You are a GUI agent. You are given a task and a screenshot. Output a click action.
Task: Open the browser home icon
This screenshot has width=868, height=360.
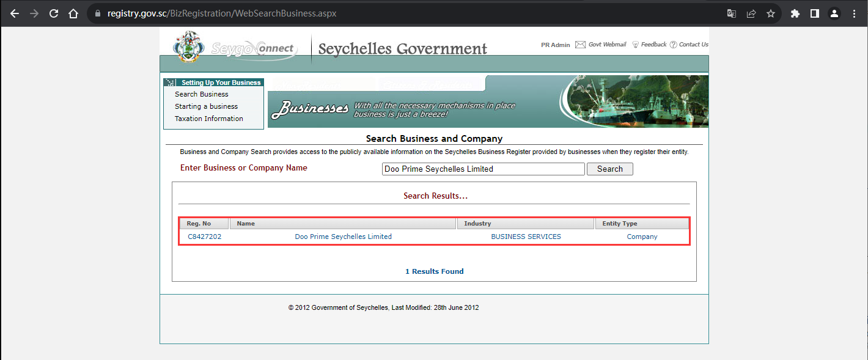point(73,13)
